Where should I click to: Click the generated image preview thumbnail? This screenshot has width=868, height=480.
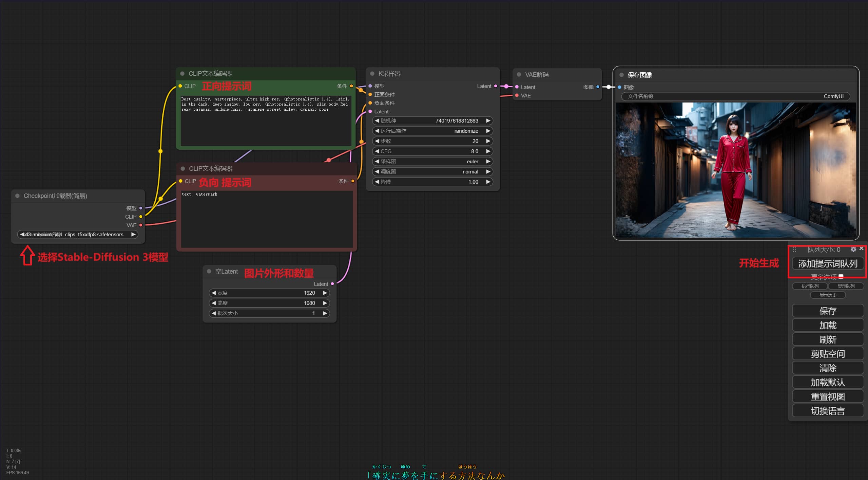735,170
